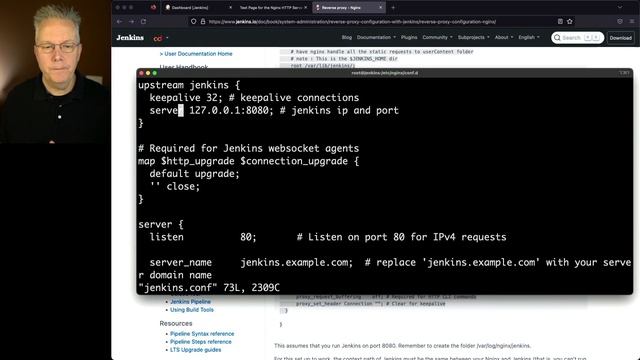Open the Blog link in Jenkins nav
The width and height of the screenshot is (640, 360).
pyautogui.click(x=347, y=37)
